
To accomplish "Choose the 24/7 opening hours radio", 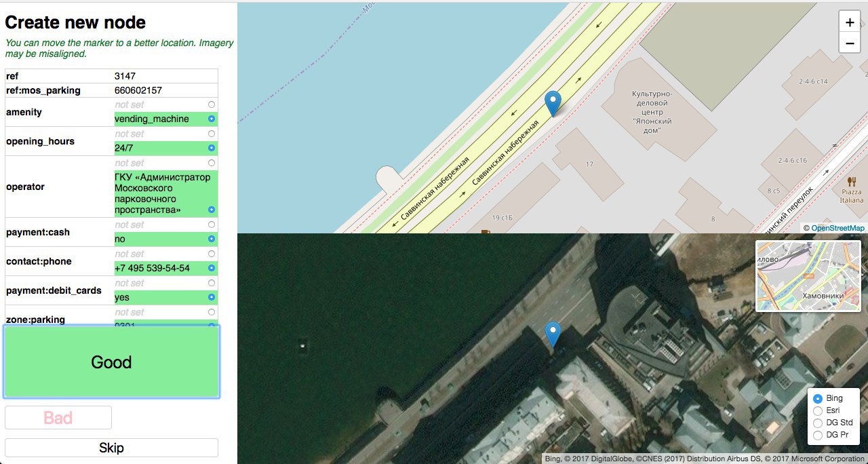I will coord(212,148).
